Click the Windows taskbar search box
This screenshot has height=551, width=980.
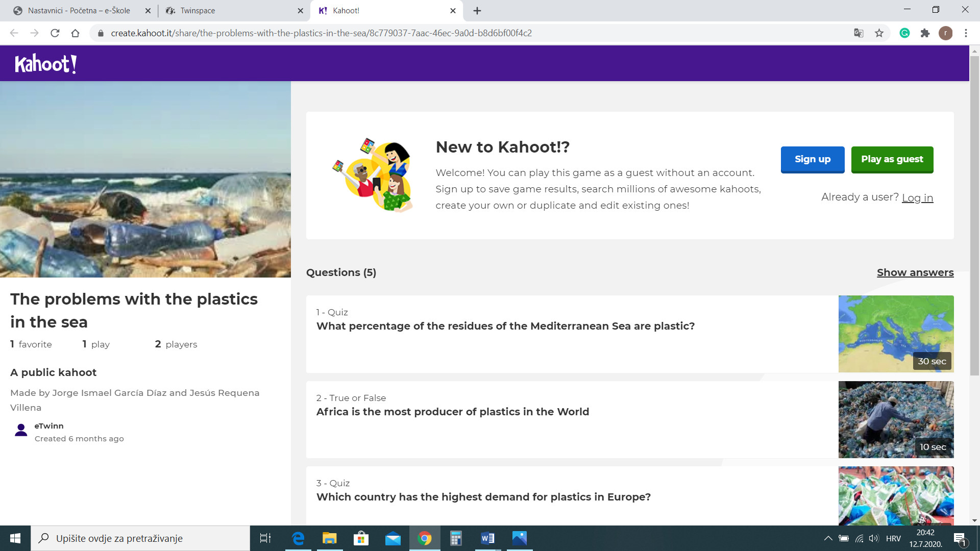[x=140, y=538]
